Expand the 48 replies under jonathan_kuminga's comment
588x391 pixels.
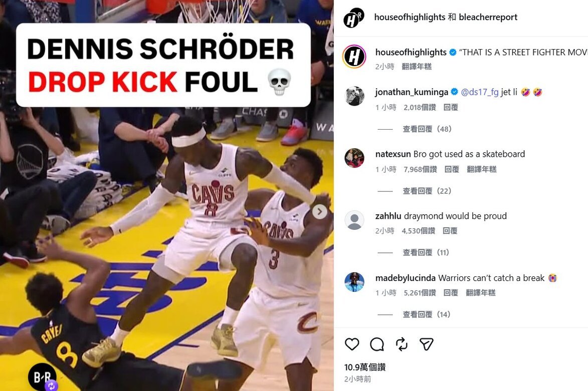point(427,129)
